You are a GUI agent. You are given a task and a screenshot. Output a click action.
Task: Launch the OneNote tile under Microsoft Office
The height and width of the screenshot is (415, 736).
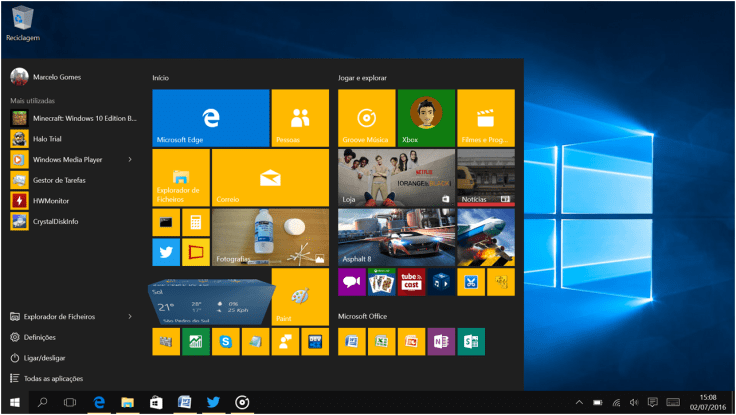[441, 342]
